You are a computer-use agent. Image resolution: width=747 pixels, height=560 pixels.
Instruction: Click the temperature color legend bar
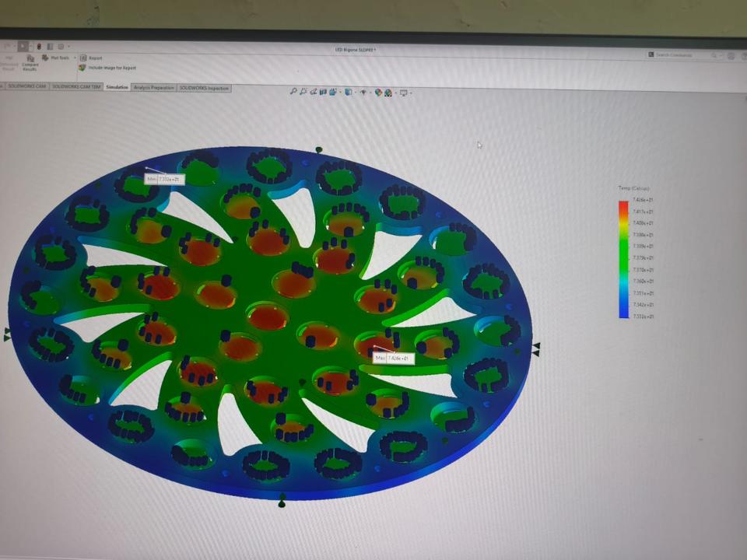pyautogui.click(x=623, y=259)
